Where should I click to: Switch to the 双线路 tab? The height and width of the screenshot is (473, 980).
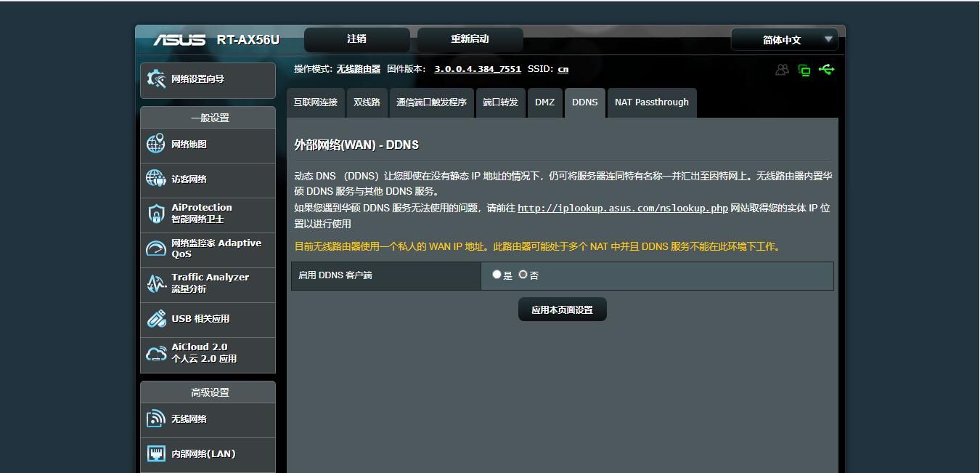click(x=367, y=102)
